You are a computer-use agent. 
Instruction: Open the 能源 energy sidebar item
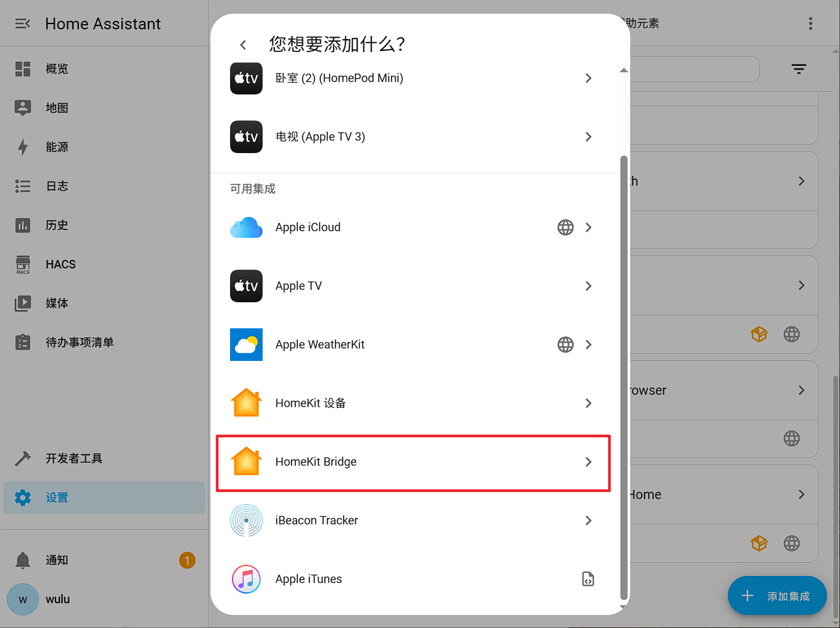[x=104, y=147]
